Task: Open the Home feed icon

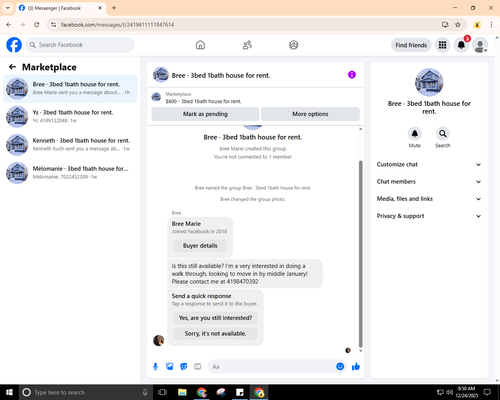Action: pos(200,45)
